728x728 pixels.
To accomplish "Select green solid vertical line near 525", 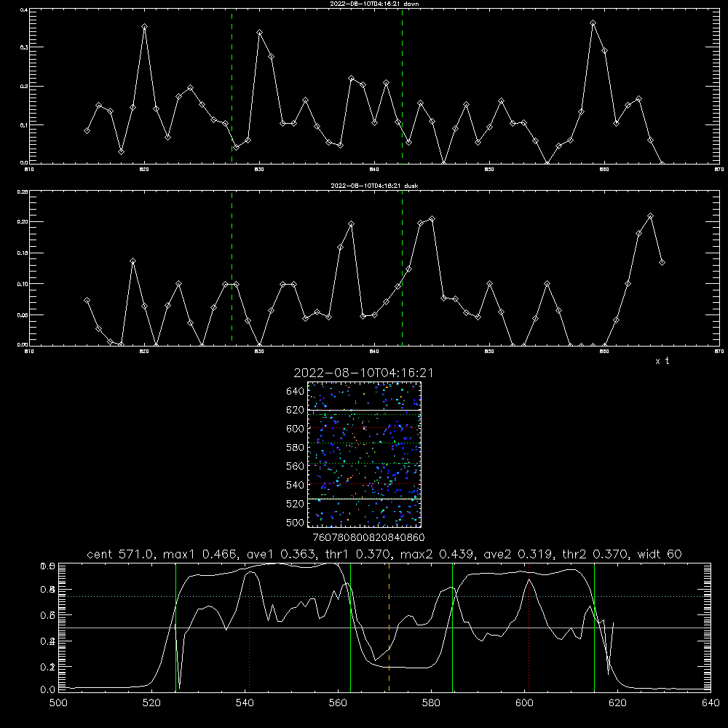I will pos(175,628).
